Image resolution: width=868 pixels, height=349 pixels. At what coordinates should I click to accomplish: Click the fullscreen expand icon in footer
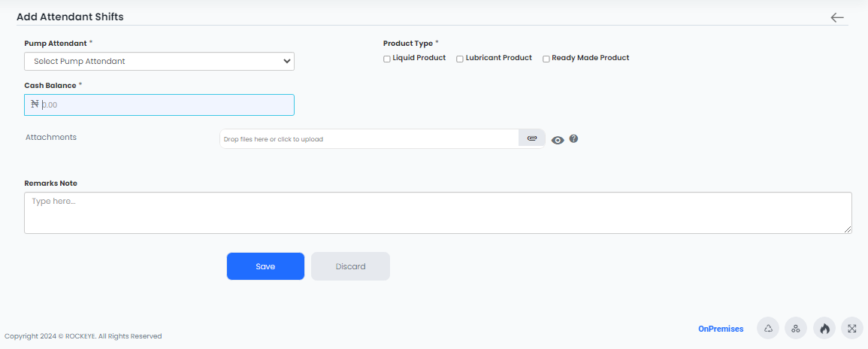(852, 329)
